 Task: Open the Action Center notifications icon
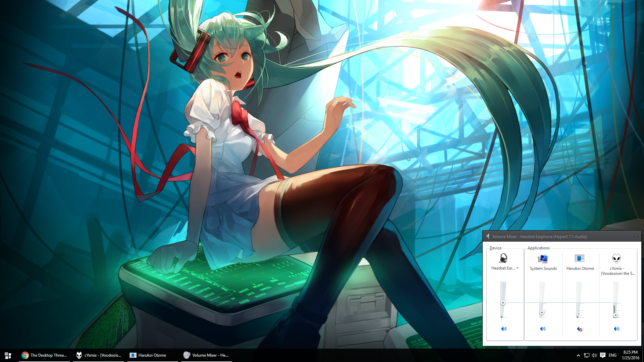tap(603, 355)
